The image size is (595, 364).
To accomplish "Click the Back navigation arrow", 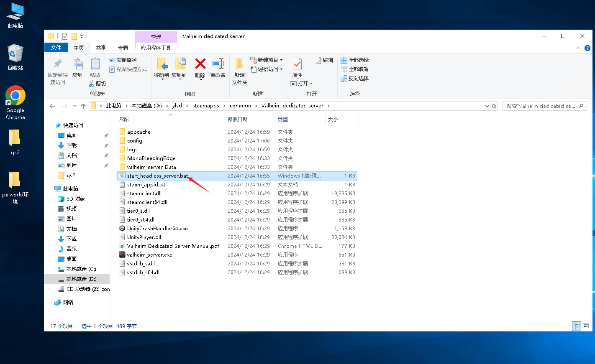I will [x=52, y=106].
